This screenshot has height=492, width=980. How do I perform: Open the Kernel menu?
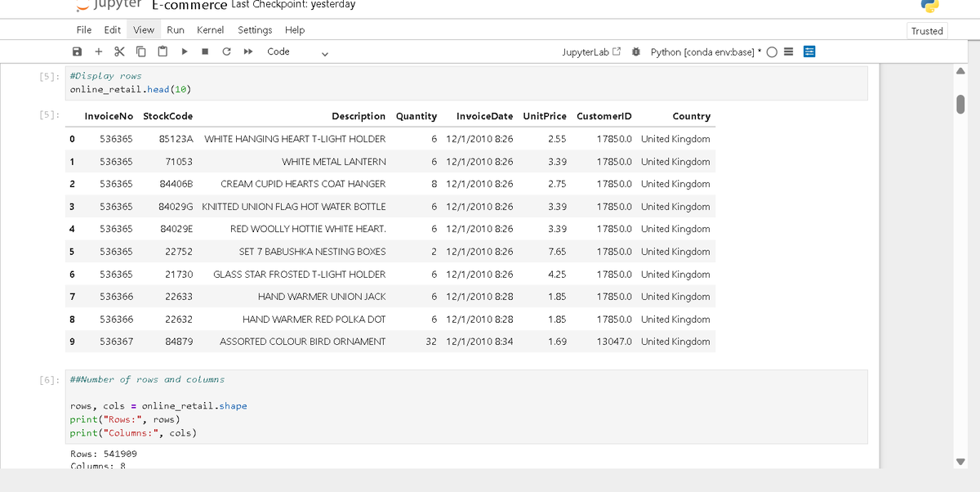coord(211,29)
